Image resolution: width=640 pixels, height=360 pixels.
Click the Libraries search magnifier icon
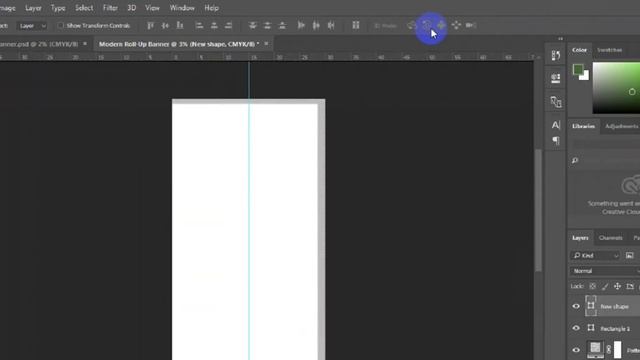575,160
